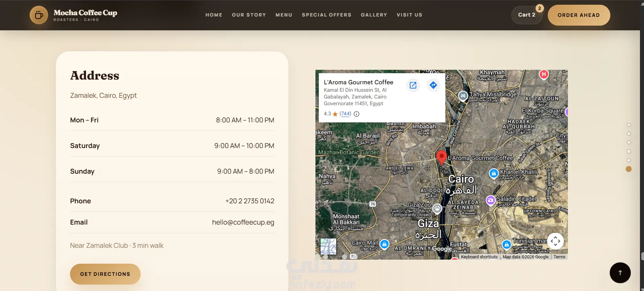Click the ORDER AHEAD button
This screenshot has width=644, height=291.
click(x=579, y=15)
